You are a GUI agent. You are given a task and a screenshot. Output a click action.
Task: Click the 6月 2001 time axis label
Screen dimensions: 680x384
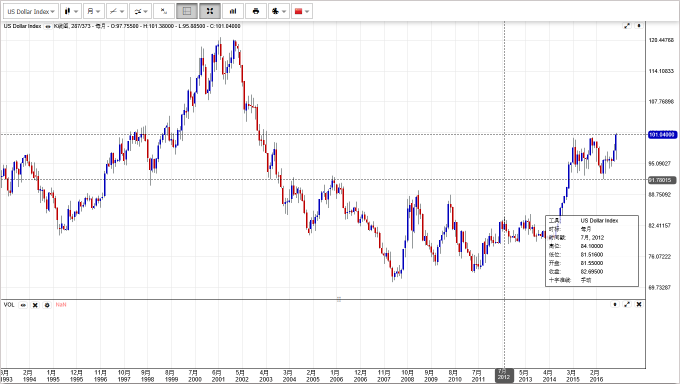[x=218, y=376]
